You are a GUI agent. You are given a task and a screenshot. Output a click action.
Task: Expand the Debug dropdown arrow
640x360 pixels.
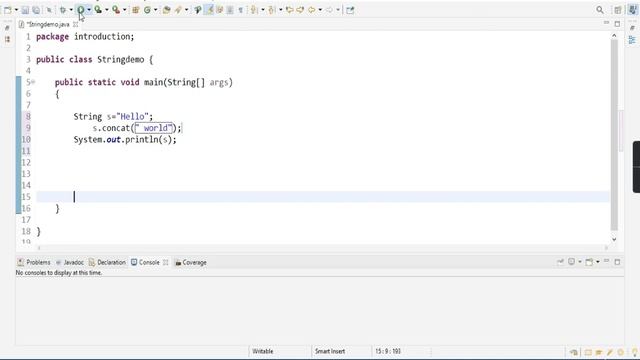(71, 10)
